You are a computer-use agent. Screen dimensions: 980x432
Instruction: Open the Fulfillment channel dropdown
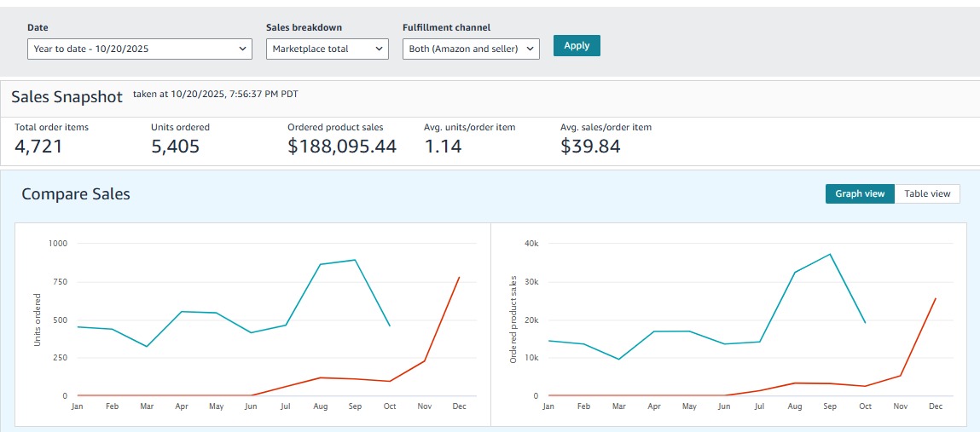pos(471,49)
